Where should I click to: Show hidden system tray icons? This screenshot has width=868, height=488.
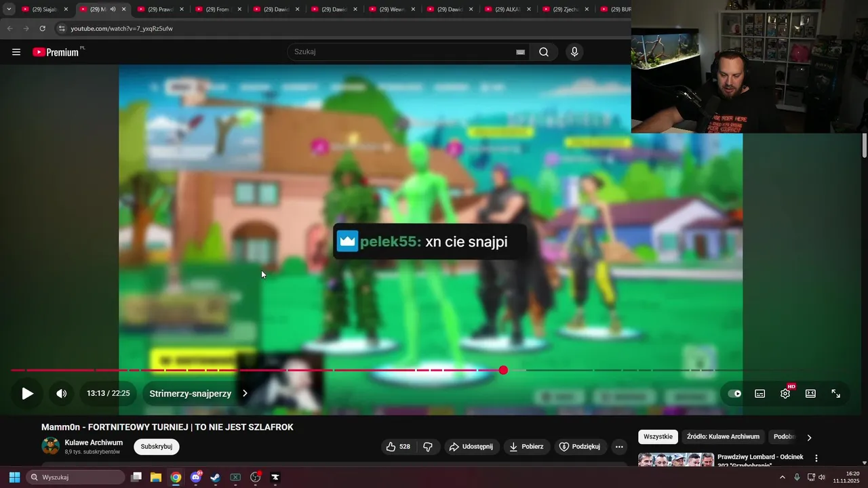(782, 477)
